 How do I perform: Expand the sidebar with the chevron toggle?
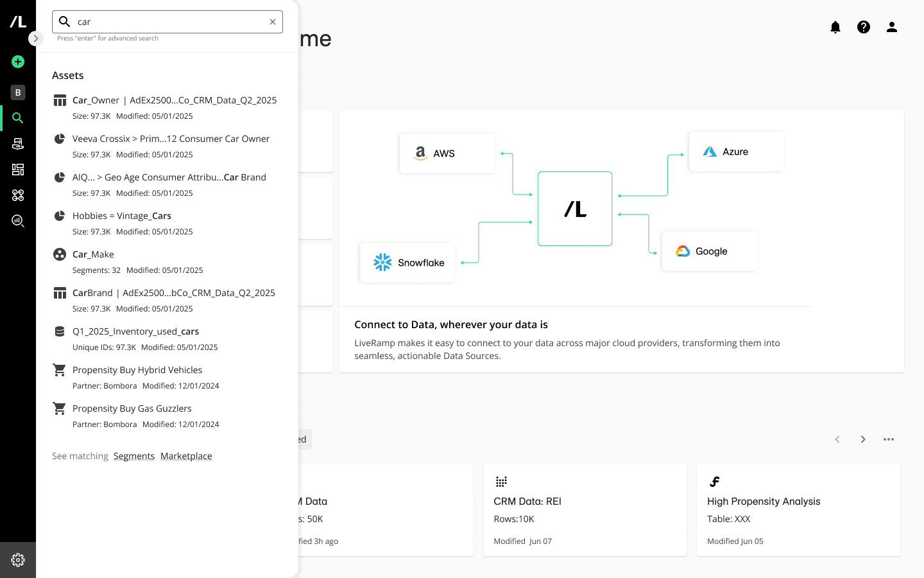(36, 39)
